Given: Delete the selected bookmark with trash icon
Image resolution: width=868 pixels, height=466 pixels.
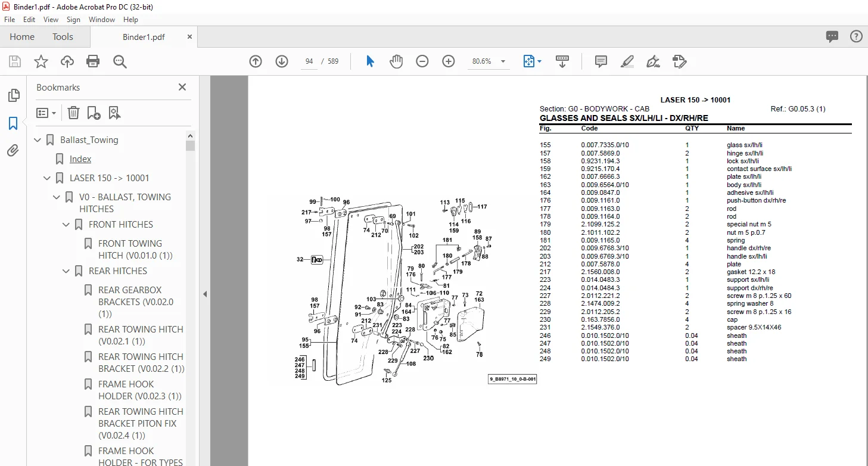Looking at the screenshot, I should click(x=73, y=113).
